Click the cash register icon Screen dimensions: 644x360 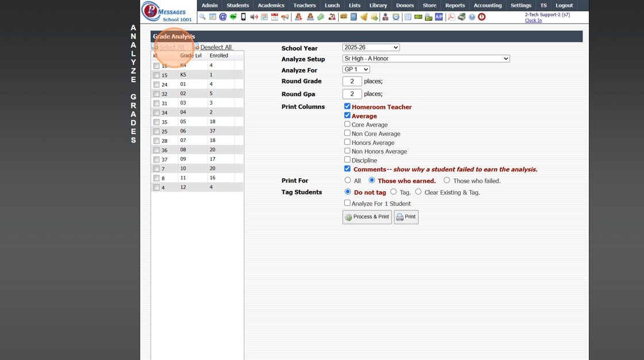[x=462, y=17]
